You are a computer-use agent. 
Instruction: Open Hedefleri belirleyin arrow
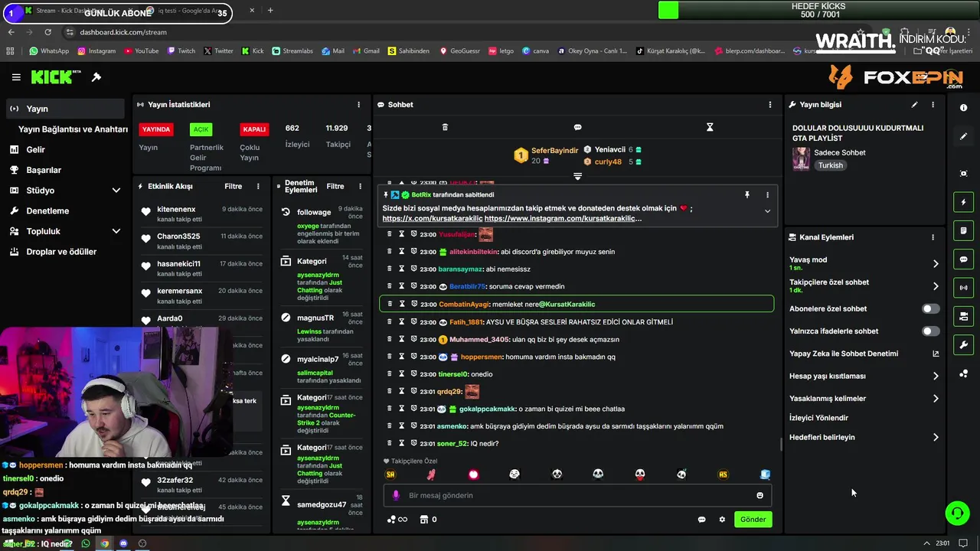[x=936, y=438]
